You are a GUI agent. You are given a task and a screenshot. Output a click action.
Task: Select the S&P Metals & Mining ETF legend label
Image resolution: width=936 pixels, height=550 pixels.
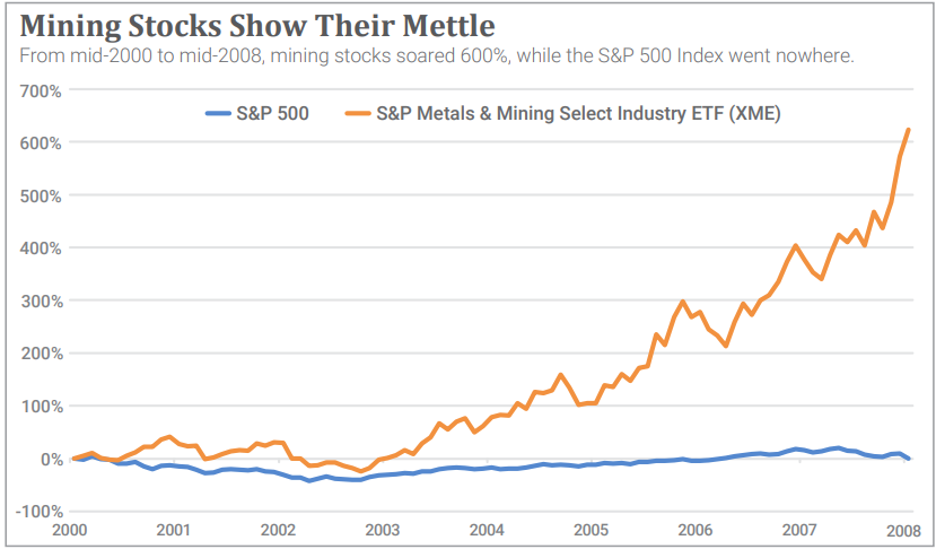pyautogui.click(x=578, y=114)
